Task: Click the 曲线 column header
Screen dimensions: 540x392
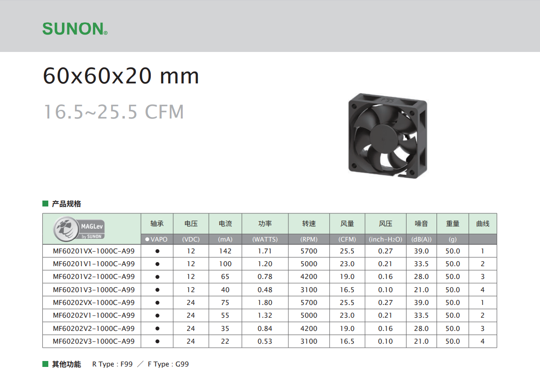Action: (483, 223)
